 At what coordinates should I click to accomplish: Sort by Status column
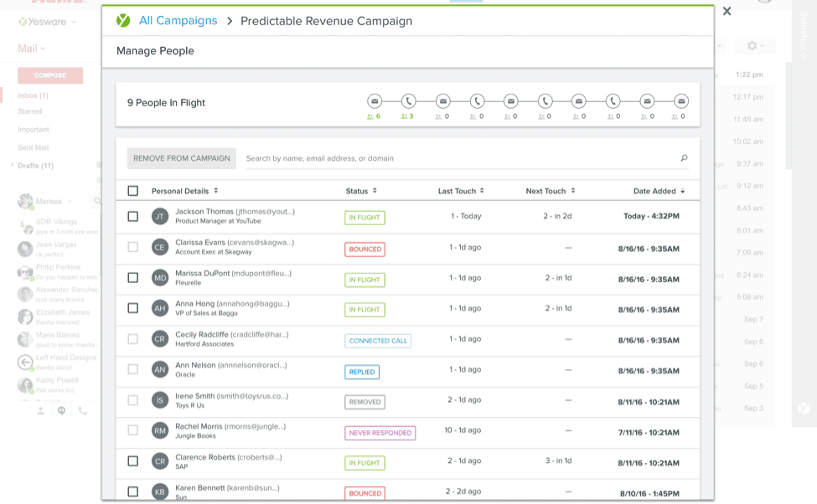(361, 191)
